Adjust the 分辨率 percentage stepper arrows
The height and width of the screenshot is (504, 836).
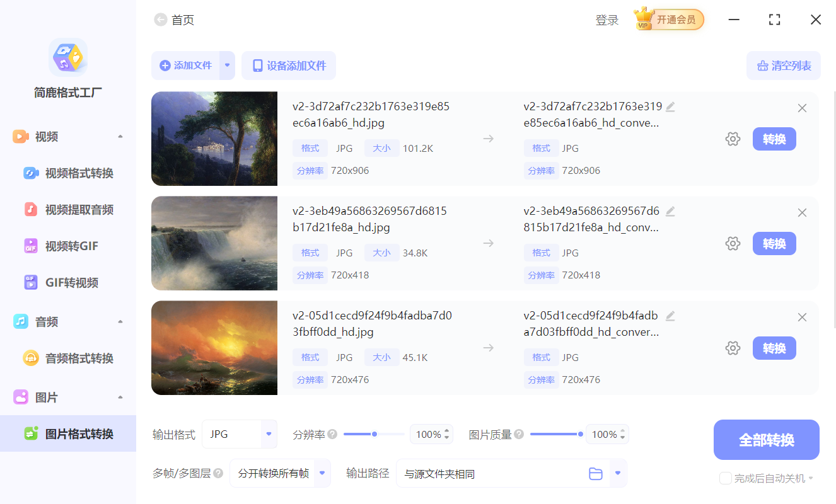447,434
